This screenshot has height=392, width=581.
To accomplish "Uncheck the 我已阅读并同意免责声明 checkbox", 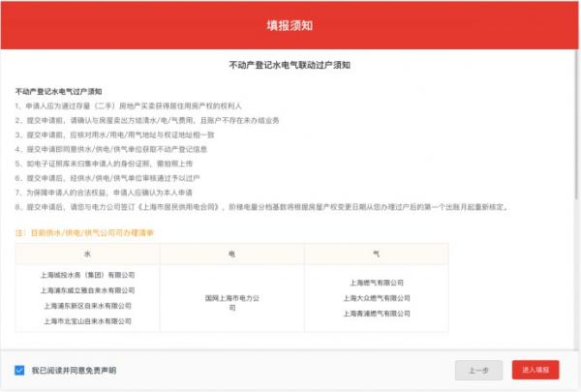I will tap(19, 370).
